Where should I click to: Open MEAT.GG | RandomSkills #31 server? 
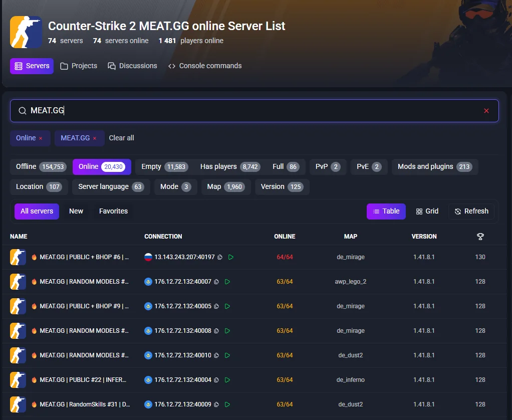point(85,404)
